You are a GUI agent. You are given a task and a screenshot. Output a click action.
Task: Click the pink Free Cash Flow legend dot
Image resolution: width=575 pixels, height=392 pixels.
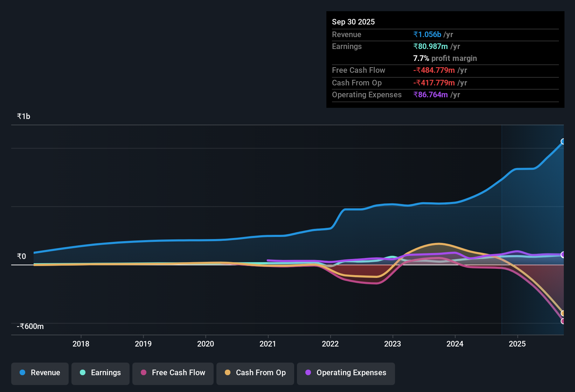click(143, 373)
